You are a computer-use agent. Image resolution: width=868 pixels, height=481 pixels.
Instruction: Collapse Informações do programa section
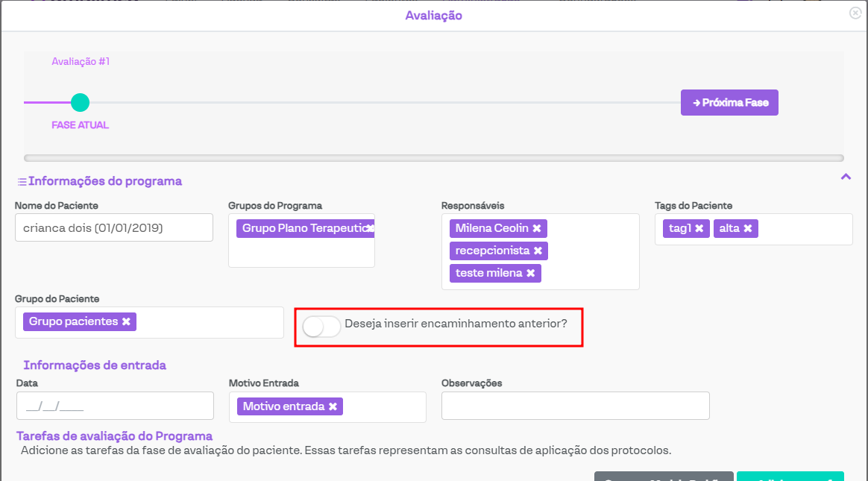click(x=846, y=177)
